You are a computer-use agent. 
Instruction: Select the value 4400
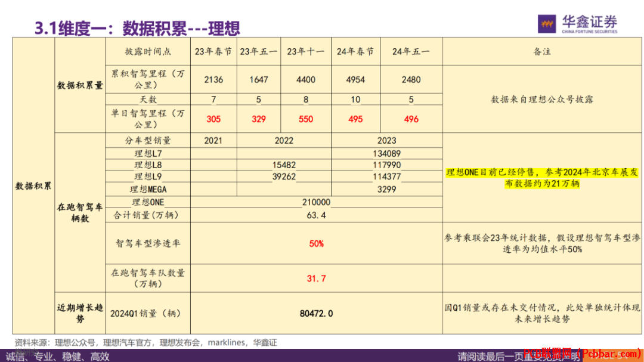click(x=306, y=80)
